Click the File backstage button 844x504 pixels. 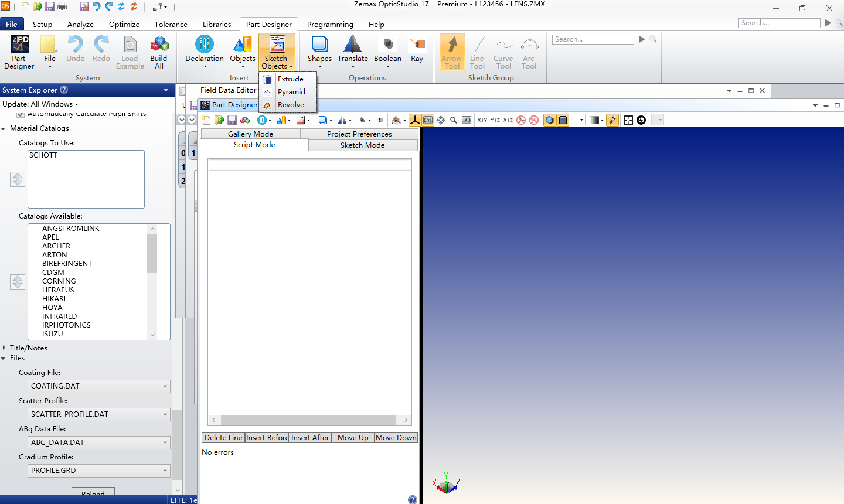pyautogui.click(x=12, y=24)
